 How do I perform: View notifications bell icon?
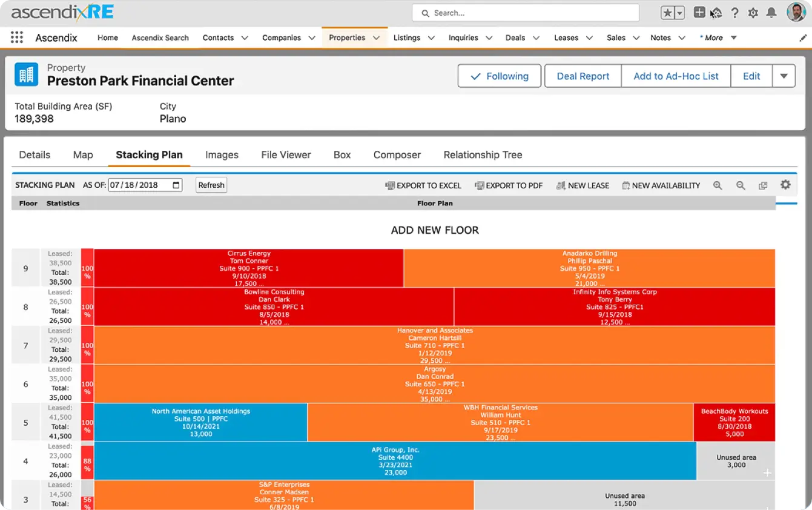[771, 13]
